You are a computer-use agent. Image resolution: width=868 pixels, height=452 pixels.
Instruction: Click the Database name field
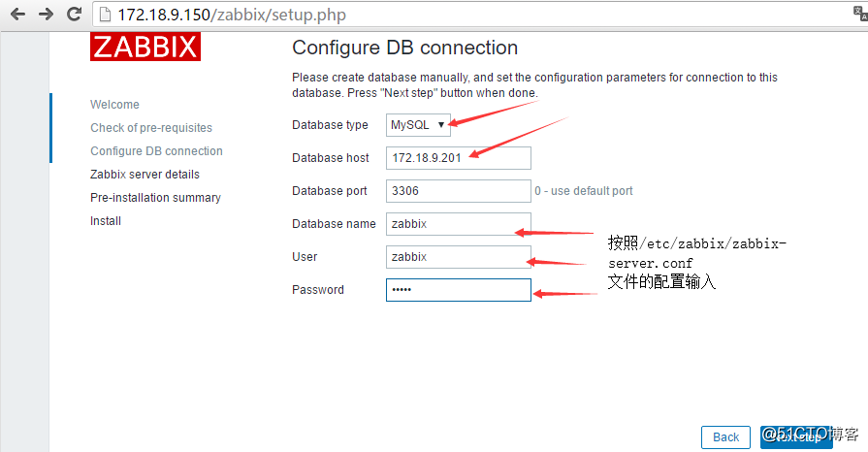[x=459, y=224]
